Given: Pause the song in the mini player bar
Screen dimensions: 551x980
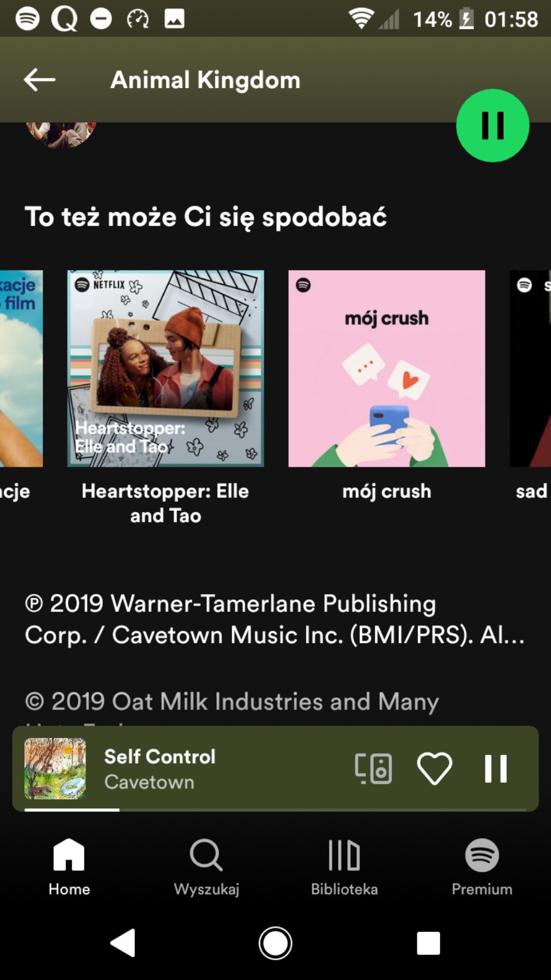Looking at the screenshot, I should [x=495, y=768].
